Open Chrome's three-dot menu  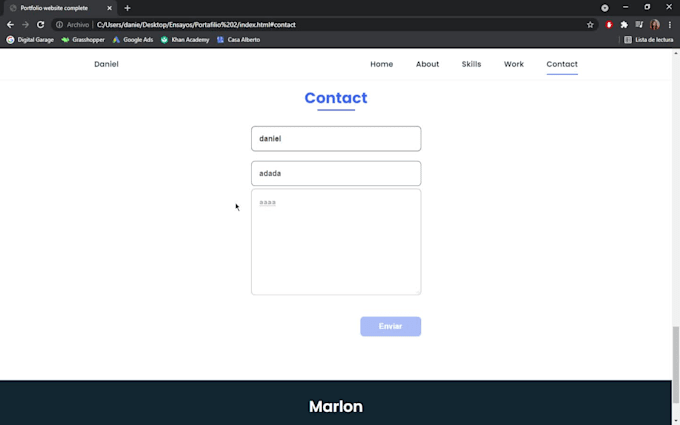point(670,25)
